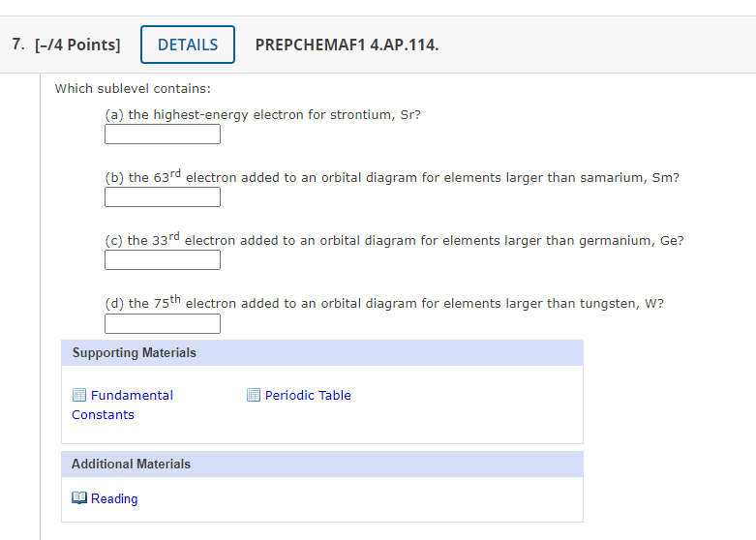This screenshot has width=756, height=540.
Task: Click the Reading book icon
Action: (79, 497)
